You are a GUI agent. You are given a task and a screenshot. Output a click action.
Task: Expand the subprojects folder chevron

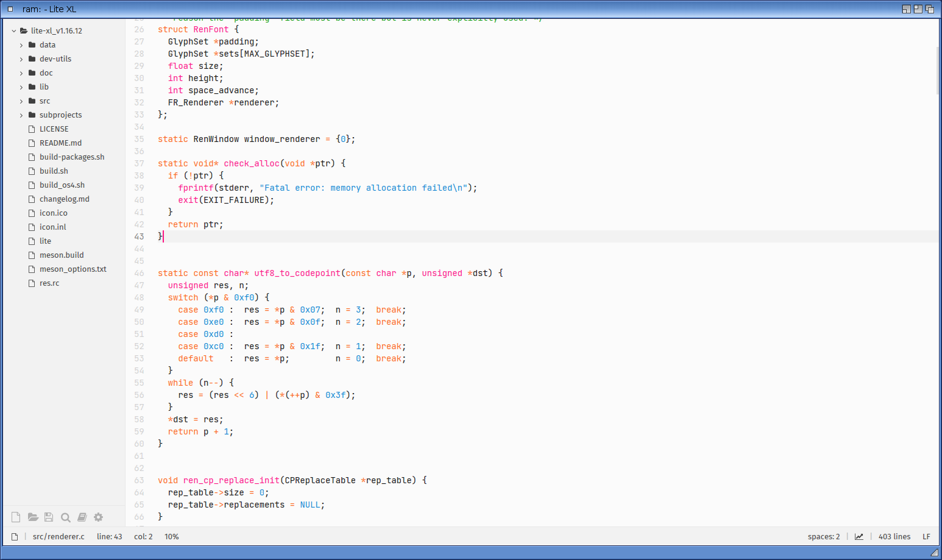[21, 115]
